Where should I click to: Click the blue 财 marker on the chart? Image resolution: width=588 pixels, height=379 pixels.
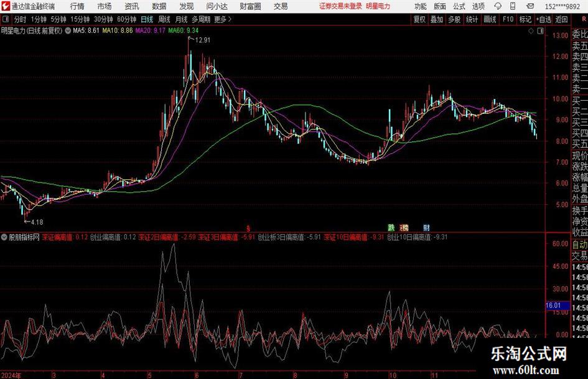point(426,227)
